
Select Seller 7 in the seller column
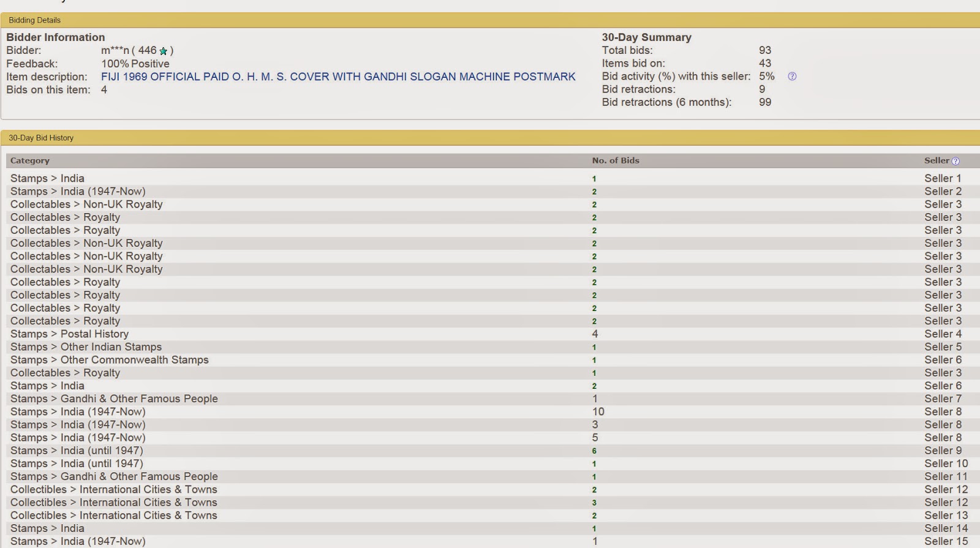pos(943,399)
